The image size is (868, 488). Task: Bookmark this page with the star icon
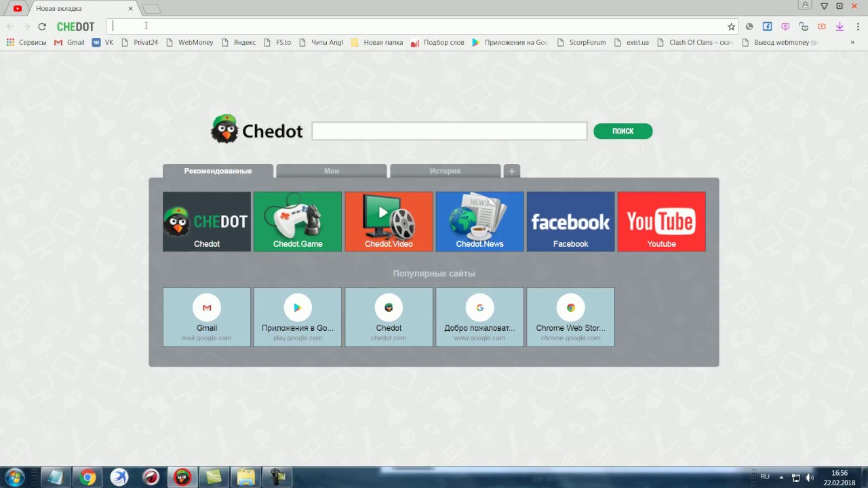[x=731, y=26]
